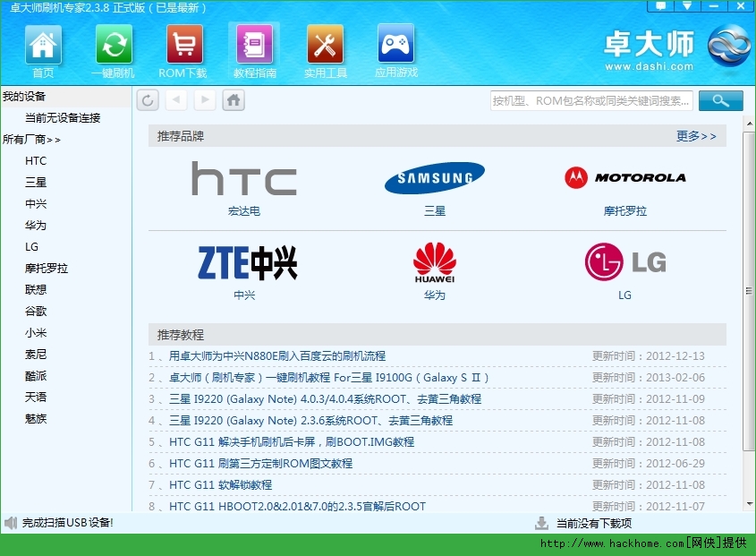Open the HTC G11 软解锁教程 tutorial
Screen dimensions: 756x556
221,485
